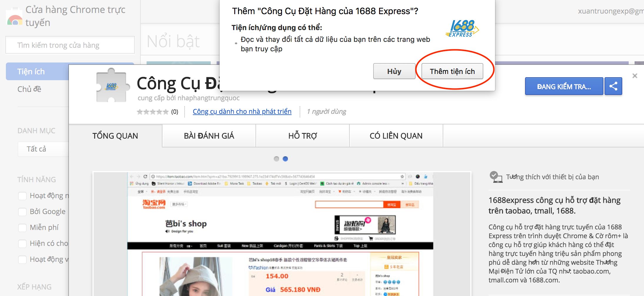The height and width of the screenshot is (296, 644).
Task: Click the extension puzzle piece icon
Action: (113, 85)
